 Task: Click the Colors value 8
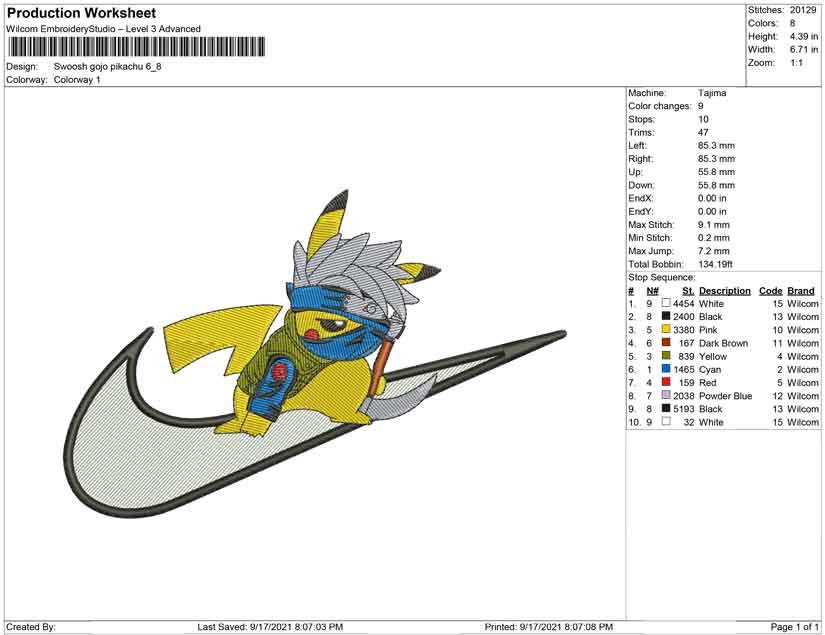tap(792, 23)
